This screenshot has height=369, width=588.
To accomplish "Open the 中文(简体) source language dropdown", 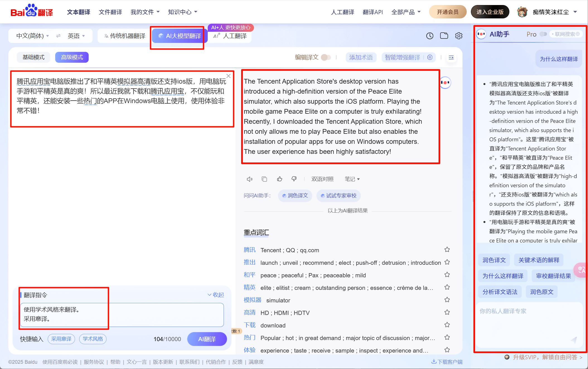I will pos(32,36).
